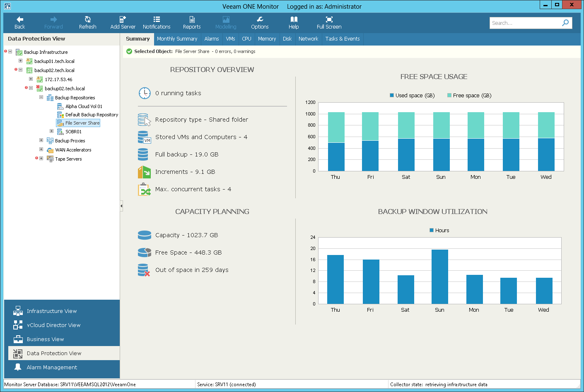Open the Network tab
This screenshot has width=584, height=392.
point(308,39)
